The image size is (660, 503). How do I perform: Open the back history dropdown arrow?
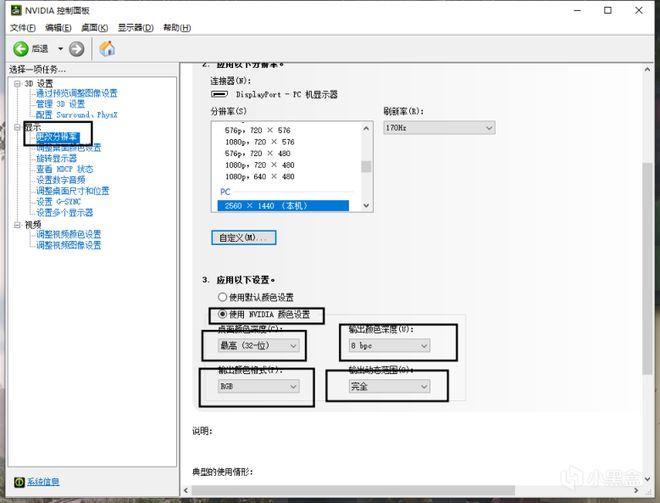(x=60, y=48)
